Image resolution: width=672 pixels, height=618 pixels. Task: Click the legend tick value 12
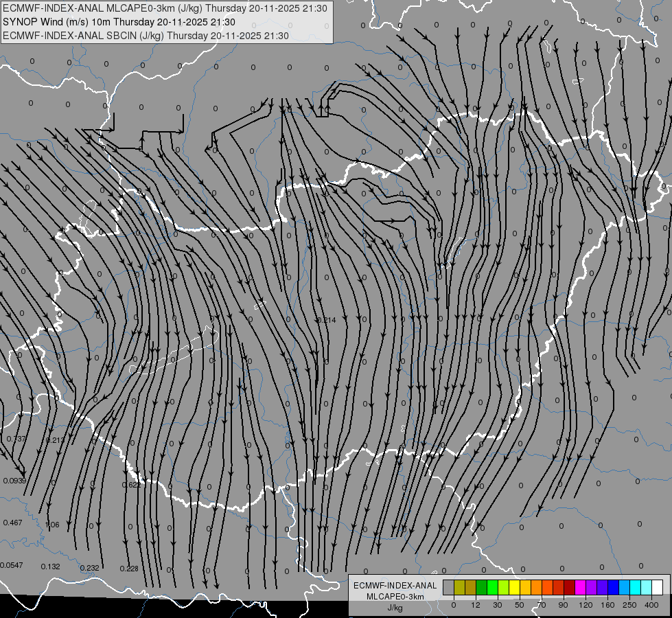(476, 605)
